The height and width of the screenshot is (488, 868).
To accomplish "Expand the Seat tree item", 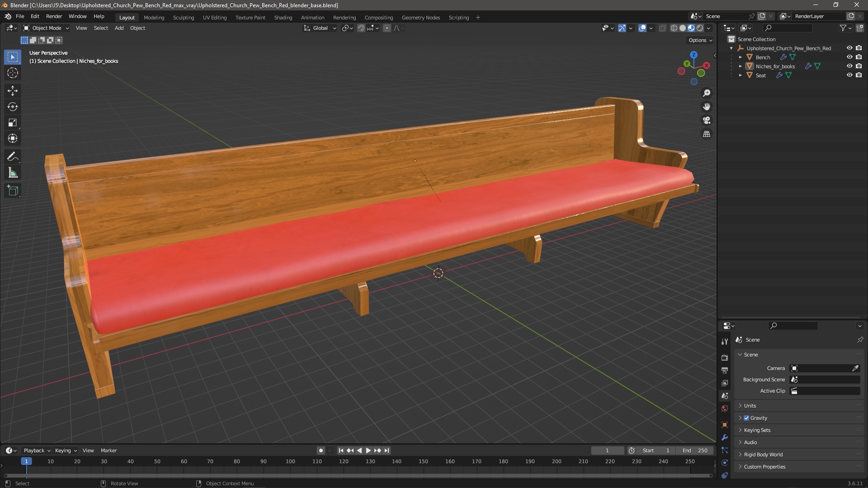I will coord(741,75).
